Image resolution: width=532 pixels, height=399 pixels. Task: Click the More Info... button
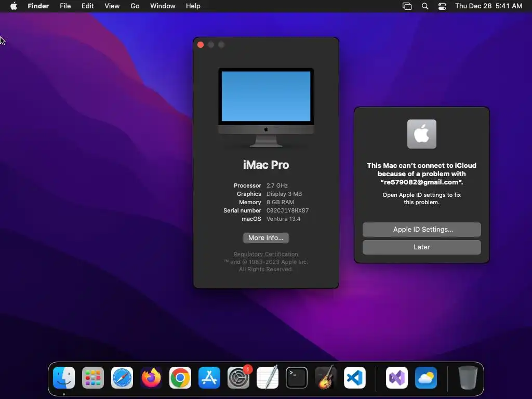tap(265, 238)
